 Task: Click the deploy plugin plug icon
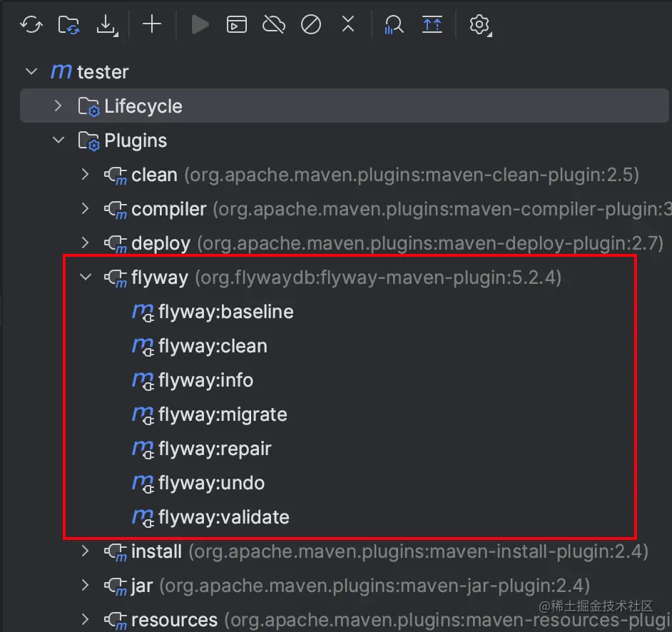tap(116, 244)
